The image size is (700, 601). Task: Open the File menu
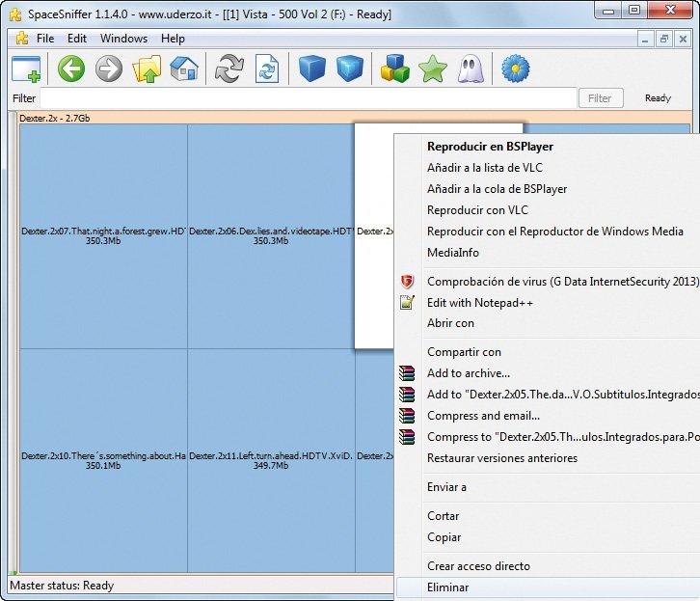click(x=45, y=39)
